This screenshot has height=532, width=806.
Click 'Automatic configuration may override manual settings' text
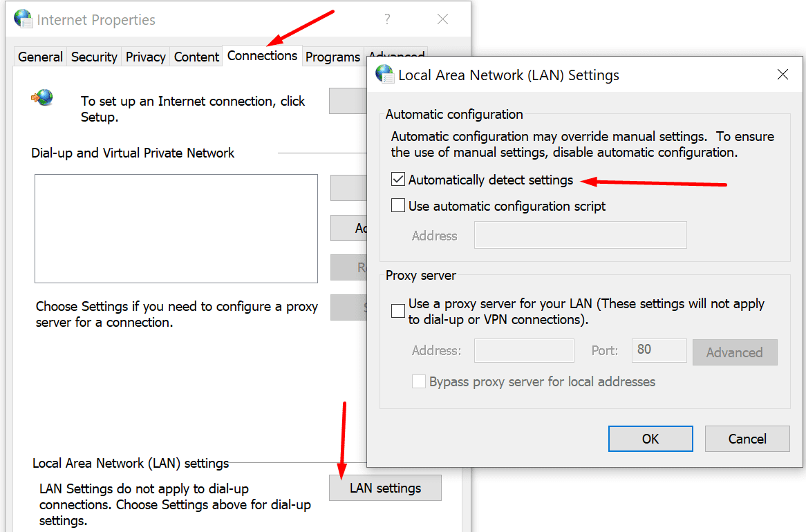pyautogui.click(x=583, y=144)
